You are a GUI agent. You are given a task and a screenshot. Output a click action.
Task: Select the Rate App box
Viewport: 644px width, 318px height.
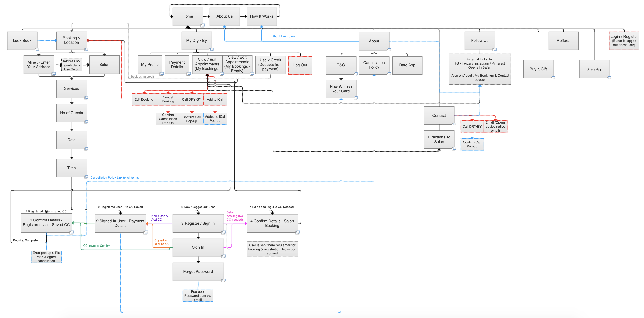407,65
